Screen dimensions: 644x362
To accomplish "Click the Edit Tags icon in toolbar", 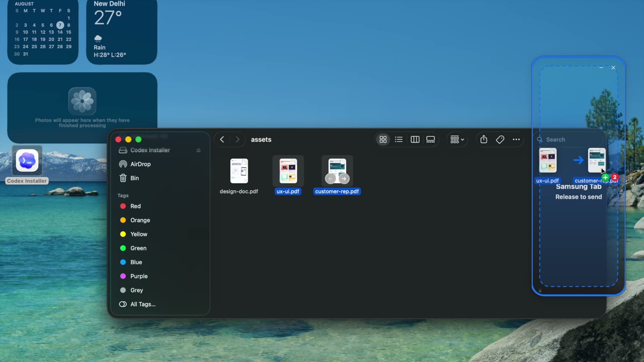I will pos(500,140).
